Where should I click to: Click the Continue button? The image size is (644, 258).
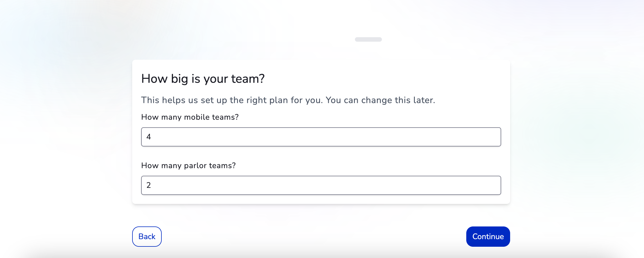(488, 237)
